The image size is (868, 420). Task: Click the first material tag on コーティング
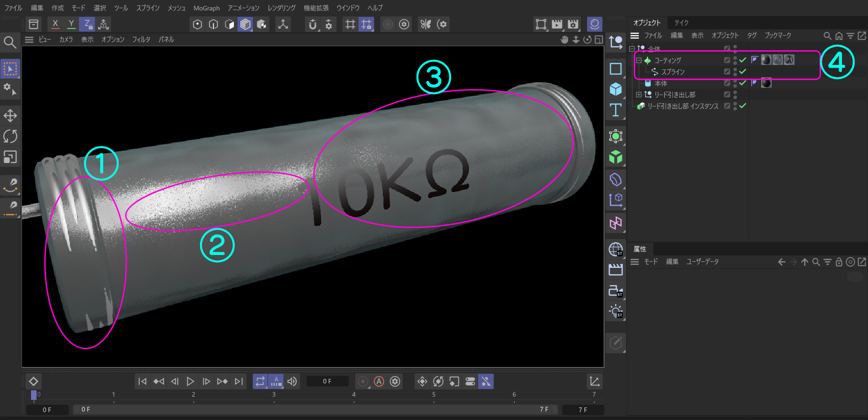[x=766, y=60]
